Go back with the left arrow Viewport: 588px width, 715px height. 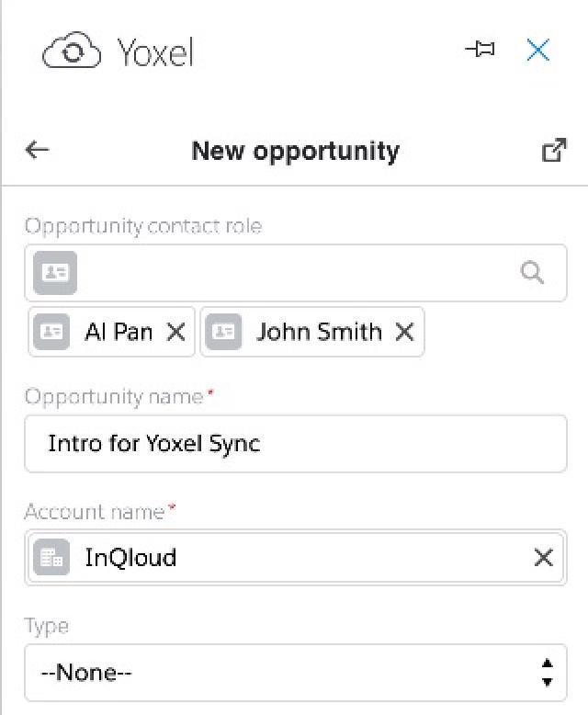pyautogui.click(x=38, y=150)
